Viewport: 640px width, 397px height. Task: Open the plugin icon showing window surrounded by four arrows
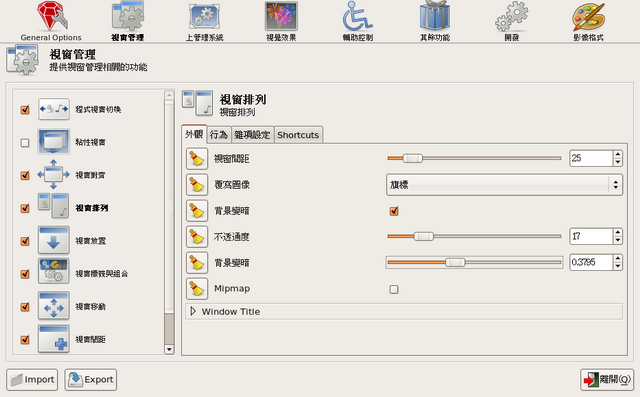(53, 175)
